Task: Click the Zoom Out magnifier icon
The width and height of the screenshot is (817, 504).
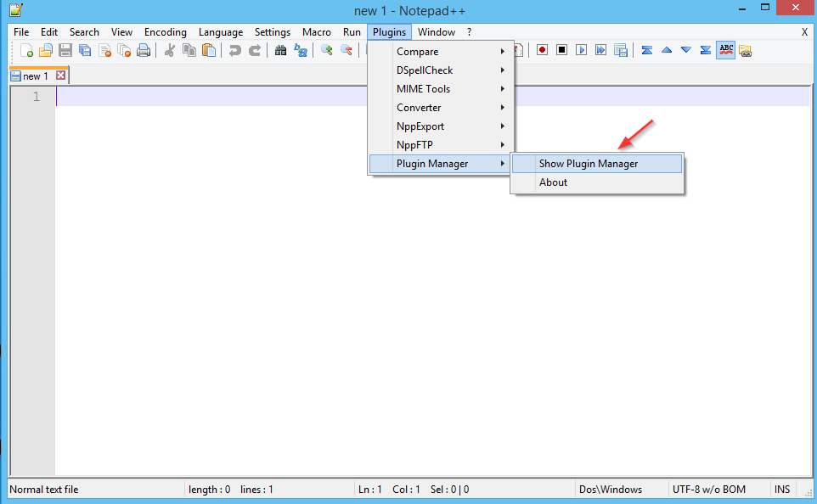Action: 346,51
